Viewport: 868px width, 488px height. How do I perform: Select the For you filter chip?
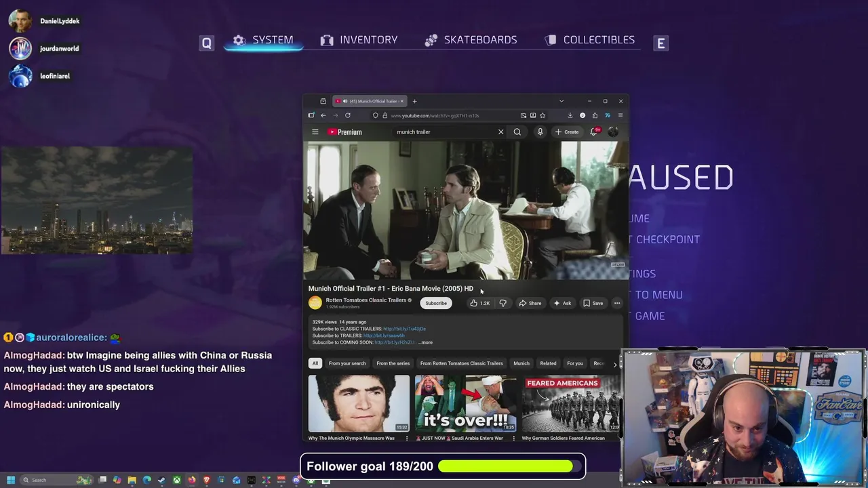[x=575, y=363]
